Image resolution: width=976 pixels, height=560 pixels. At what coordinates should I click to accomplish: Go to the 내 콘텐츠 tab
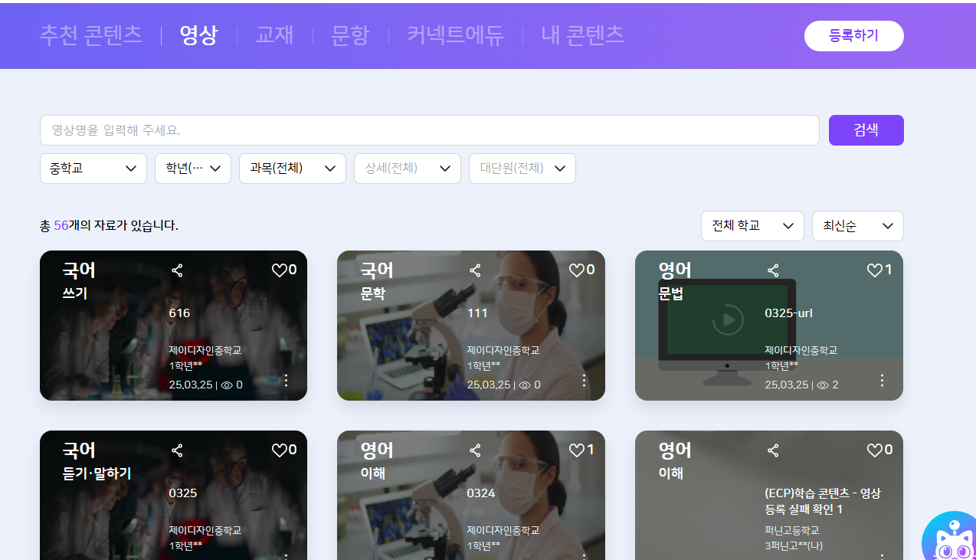tap(582, 34)
